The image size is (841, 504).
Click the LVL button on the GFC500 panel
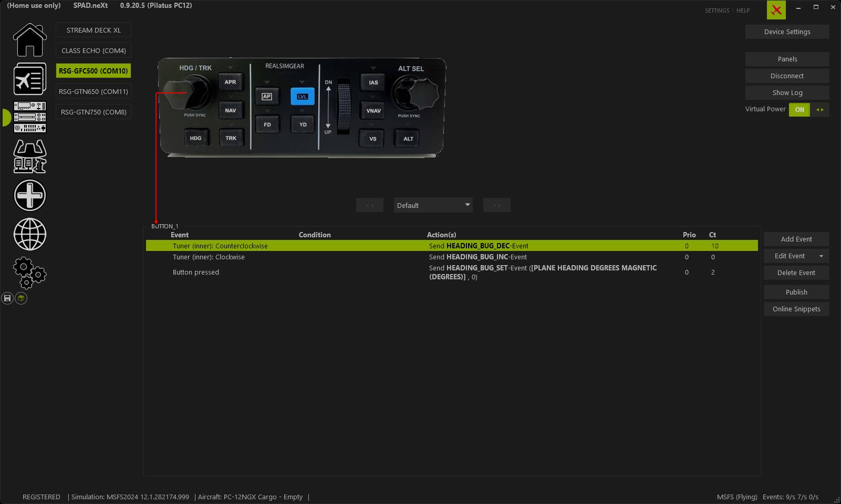[x=302, y=96]
